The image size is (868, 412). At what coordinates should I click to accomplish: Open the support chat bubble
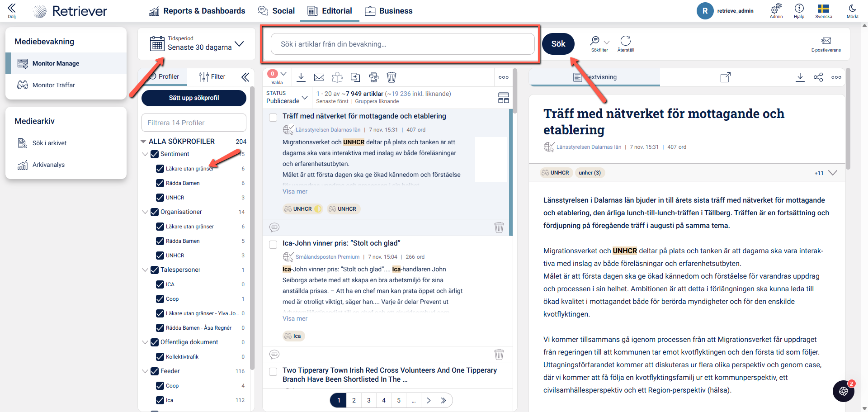844,391
